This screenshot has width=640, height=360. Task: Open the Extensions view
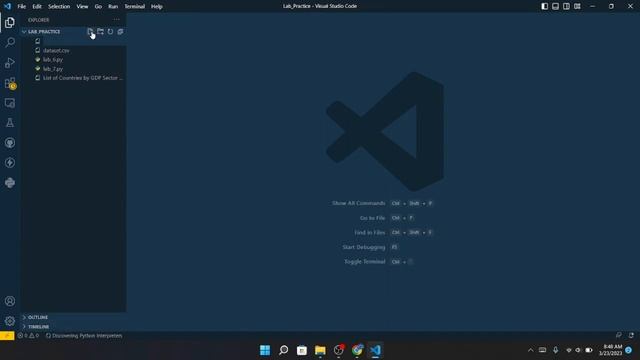pyautogui.click(x=10, y=83)
